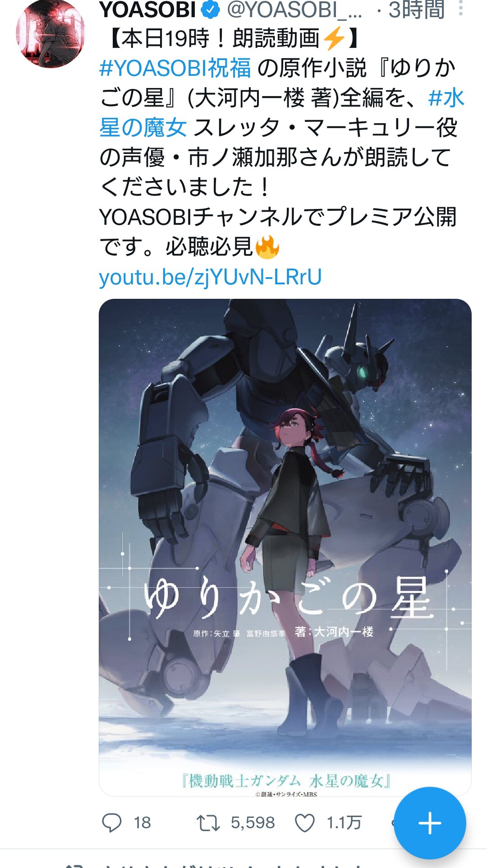Image resolution: width=487 pixels, height=868 pixels.
Task: Tap the retweet count 5,598
Action: click(253, 822)
